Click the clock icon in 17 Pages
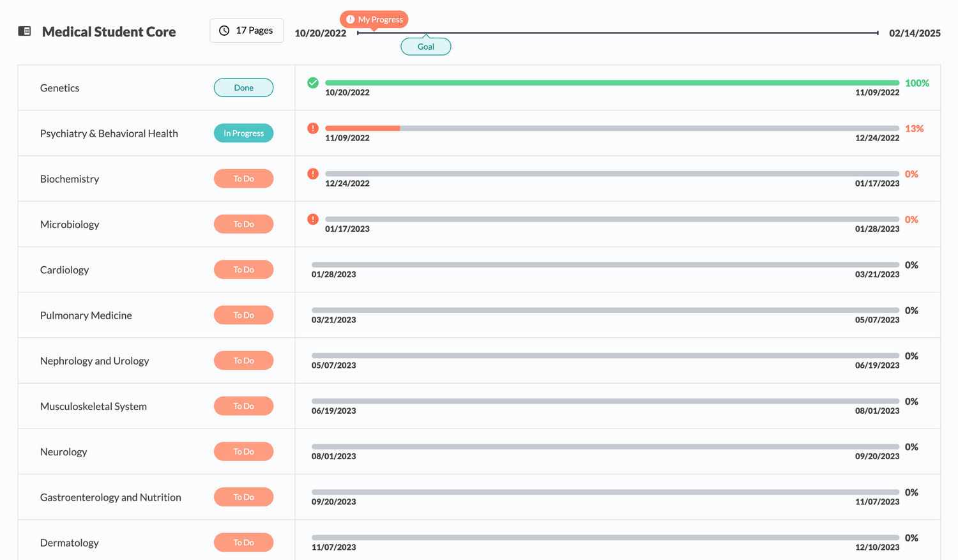This screenshot has height=560, width=958. click(224, 31)
